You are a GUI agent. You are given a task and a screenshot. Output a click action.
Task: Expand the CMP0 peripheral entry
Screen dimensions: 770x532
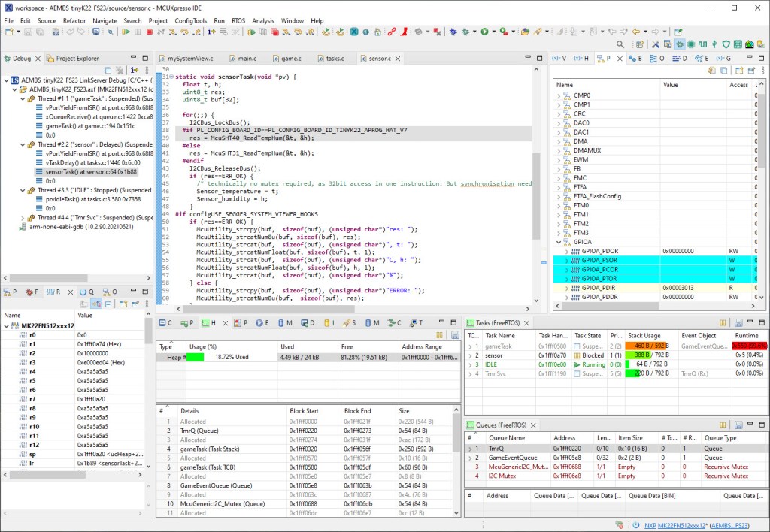(559, 96)
